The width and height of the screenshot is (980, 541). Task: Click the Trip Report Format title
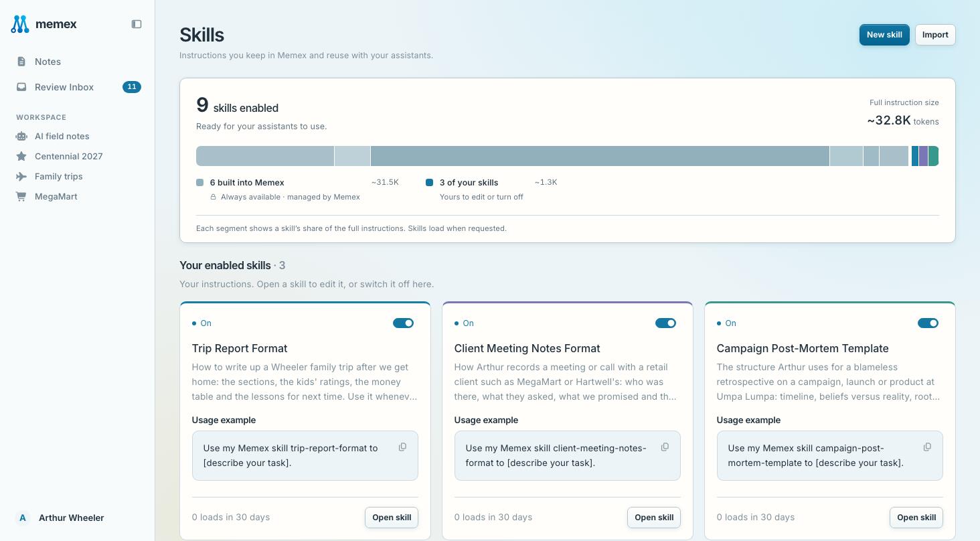(x=240, y=348)
